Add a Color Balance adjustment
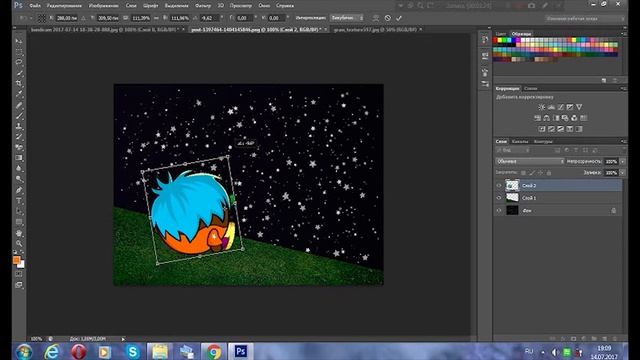 click(547, 118)
